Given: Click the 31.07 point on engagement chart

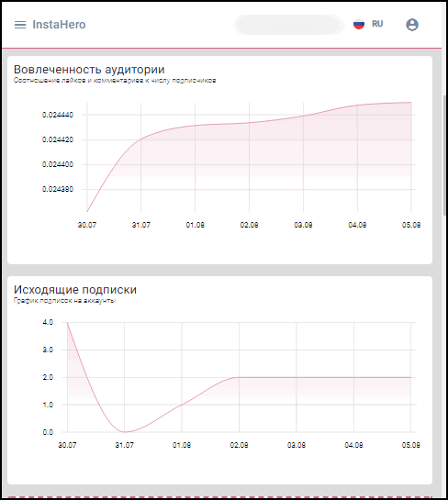Looking at the screenshot, I should pos(141,139).
